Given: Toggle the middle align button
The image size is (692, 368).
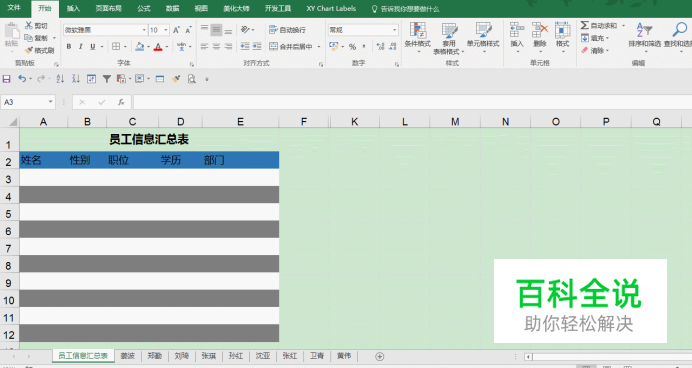Looking at the screenshot, I should [216, 30].
